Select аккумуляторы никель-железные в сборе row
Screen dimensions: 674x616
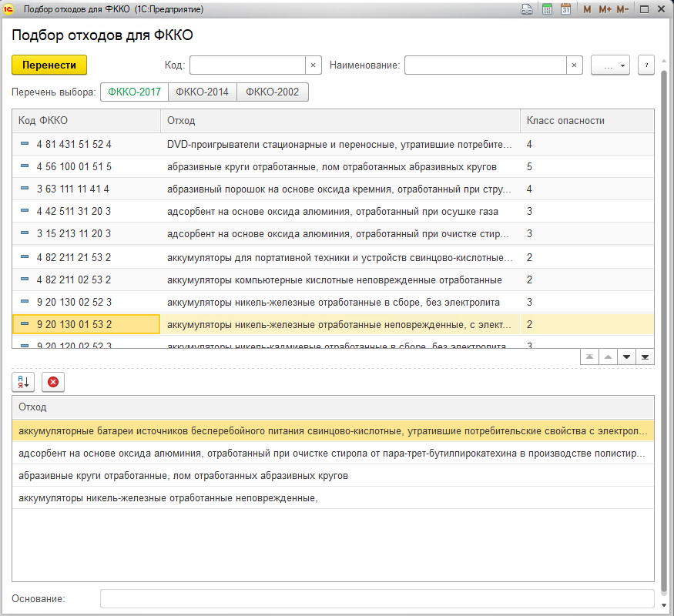pyautogui.click(x=334, y=303)
